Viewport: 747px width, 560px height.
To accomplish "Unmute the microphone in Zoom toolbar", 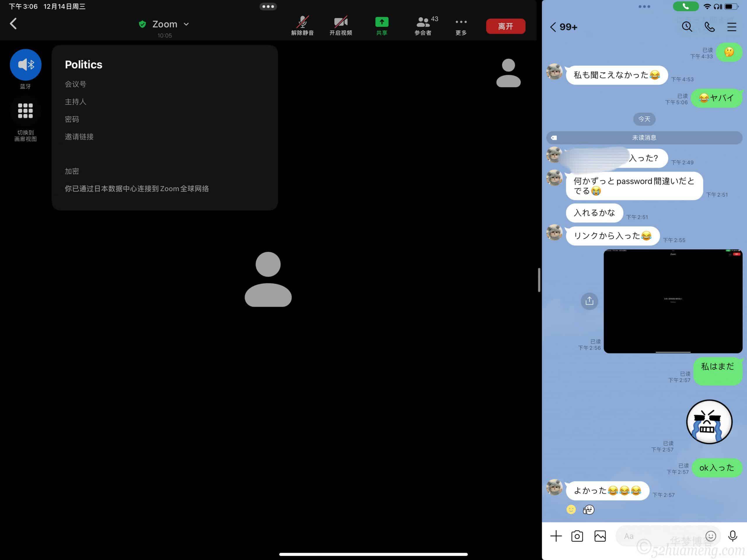I will click(302, 25).
